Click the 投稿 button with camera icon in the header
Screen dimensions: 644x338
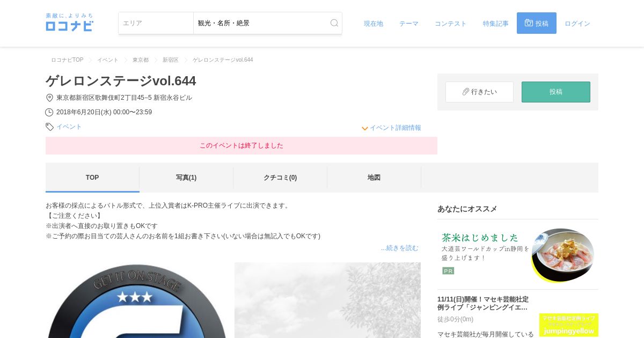(537, 23)
